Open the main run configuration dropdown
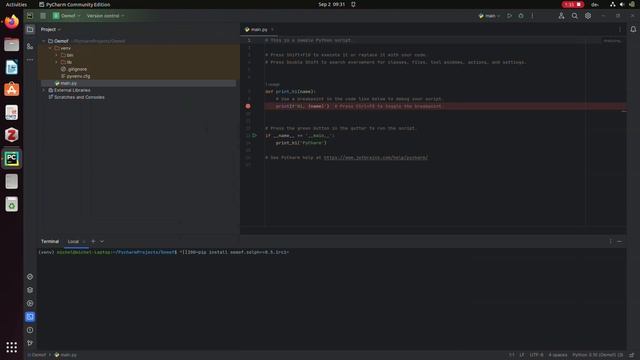The width and height of the screenshot is (640, 360). [489, 16]
